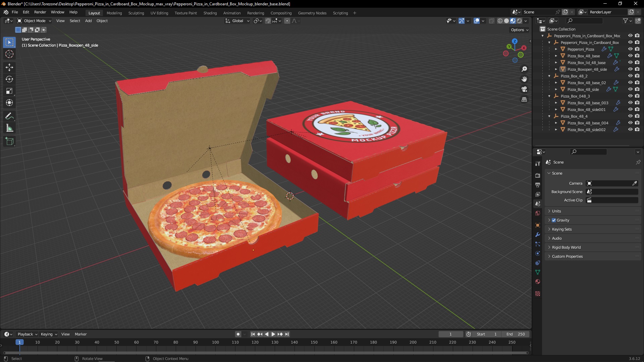The width and height of the screenshot is (644, 362).
Task: Click the End frame field
Action: tap(516, 334)
